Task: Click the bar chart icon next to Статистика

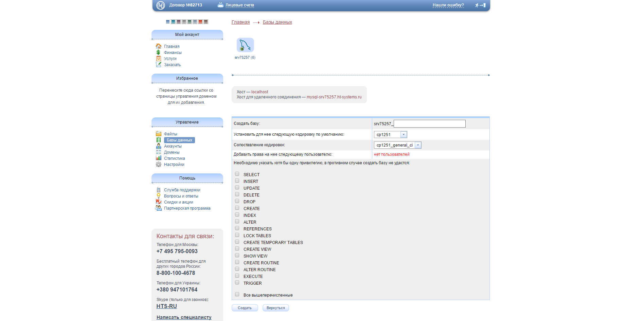Action: click(x=159, y=158)
